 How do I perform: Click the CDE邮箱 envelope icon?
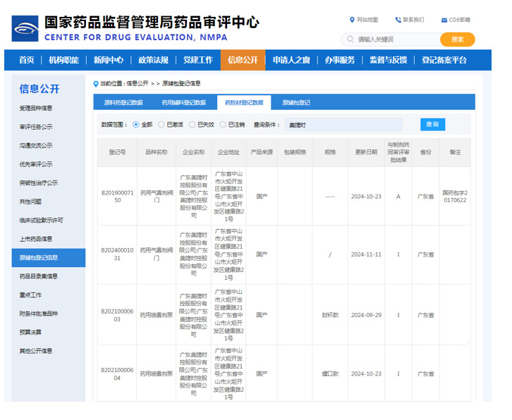444,20
